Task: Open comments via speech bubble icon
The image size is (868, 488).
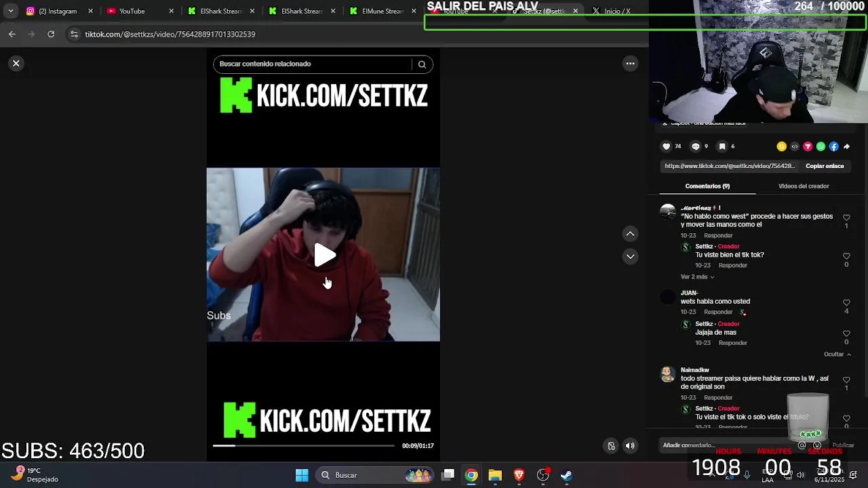Action: (695, 146)
